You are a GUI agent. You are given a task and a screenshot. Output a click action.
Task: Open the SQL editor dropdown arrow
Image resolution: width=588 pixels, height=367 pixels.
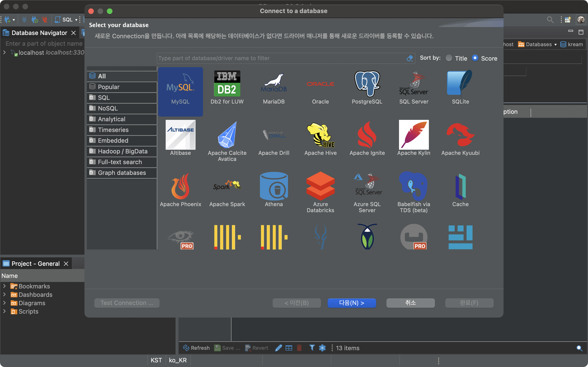click(x=76, y=20)
